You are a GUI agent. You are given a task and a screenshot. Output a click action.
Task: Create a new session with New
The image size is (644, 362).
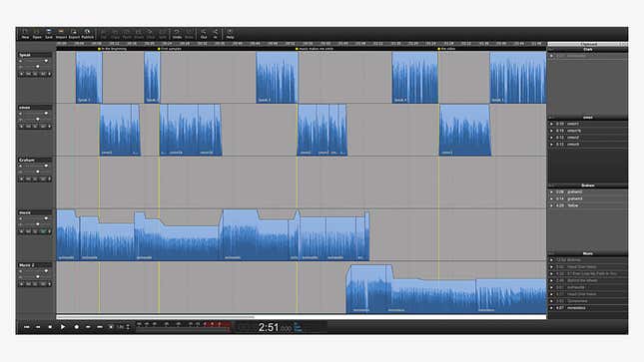[x=26, y=34]
